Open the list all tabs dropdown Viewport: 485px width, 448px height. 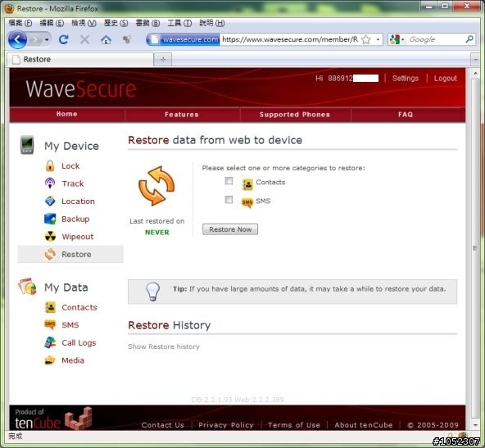tap(475, 59)
